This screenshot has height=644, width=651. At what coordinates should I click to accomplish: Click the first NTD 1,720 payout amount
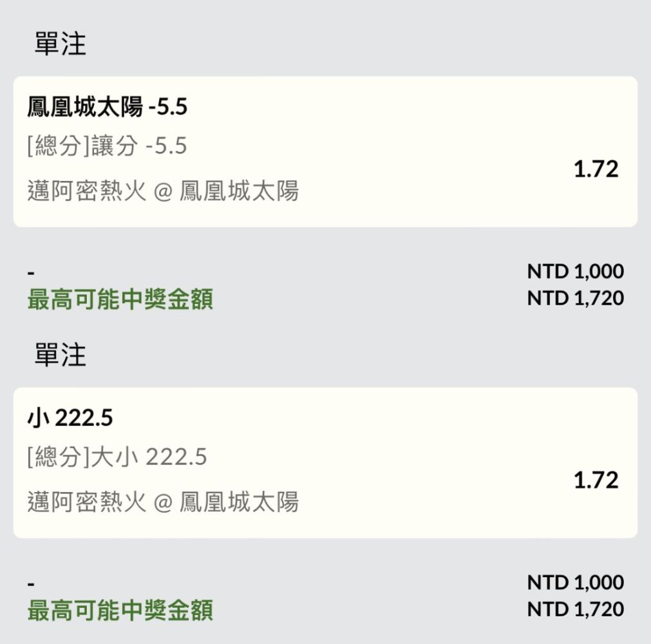tap(576, 298)
